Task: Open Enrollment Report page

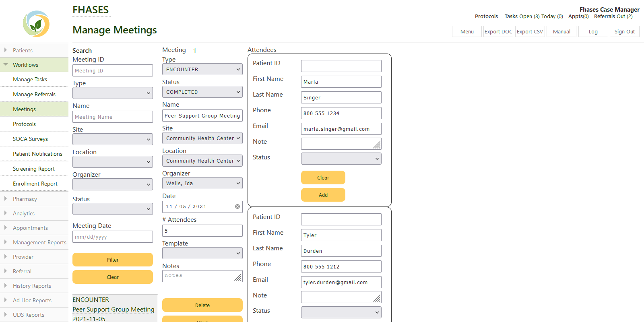Action: click(34, 184)
